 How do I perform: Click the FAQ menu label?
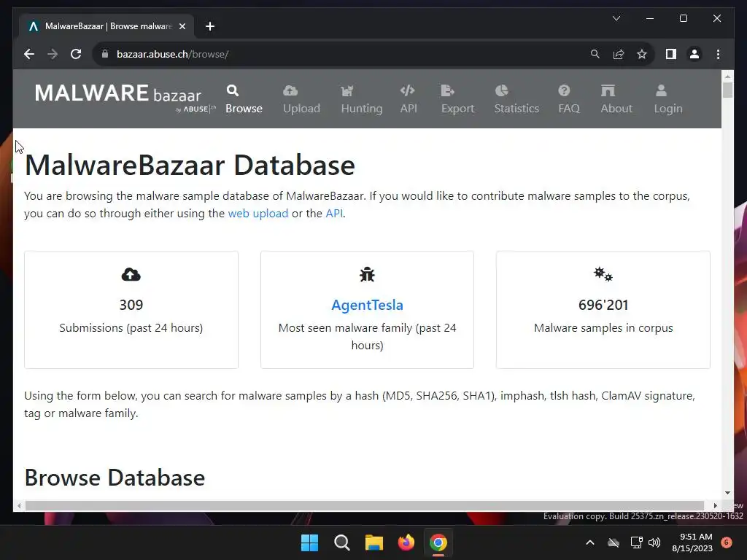pos(569,109)
